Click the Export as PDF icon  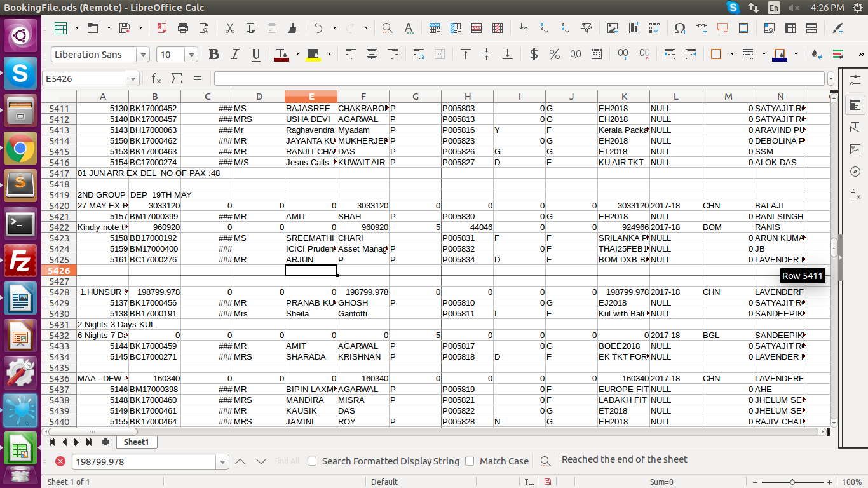tap(162, 28)
